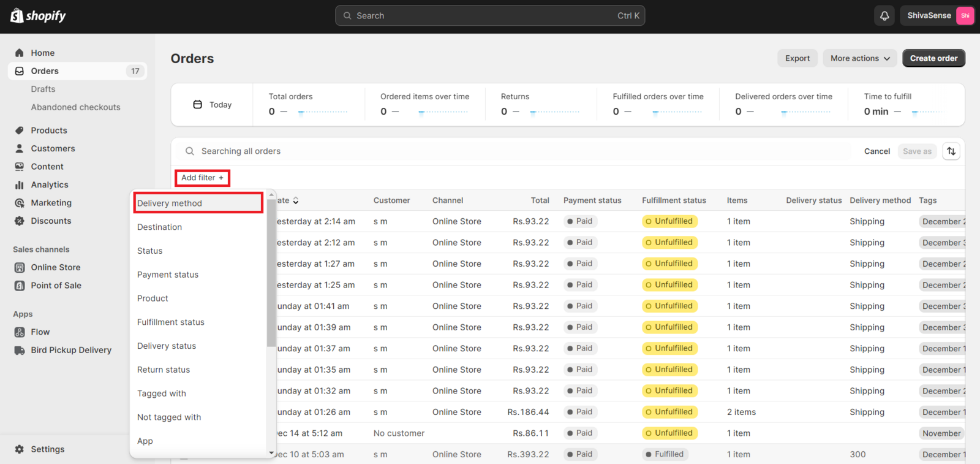
Task: Focus the top Search field
Action: pos(490,16)
